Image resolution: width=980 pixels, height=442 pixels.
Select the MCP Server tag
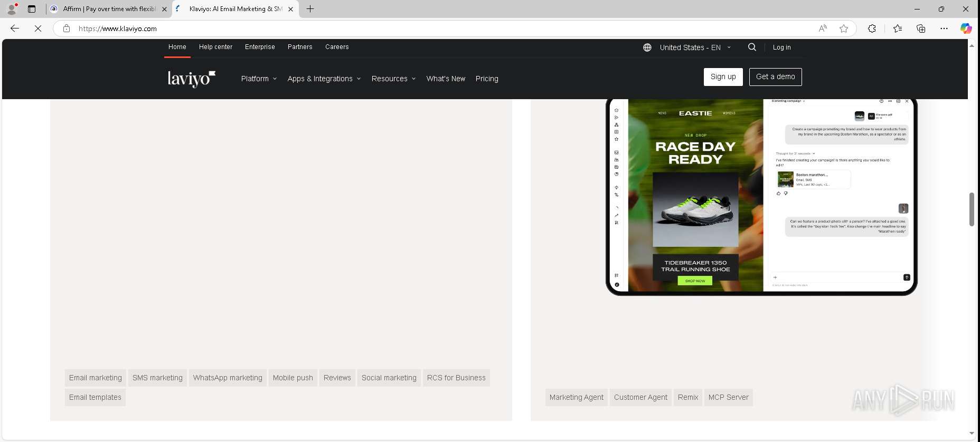coord(729,397)
